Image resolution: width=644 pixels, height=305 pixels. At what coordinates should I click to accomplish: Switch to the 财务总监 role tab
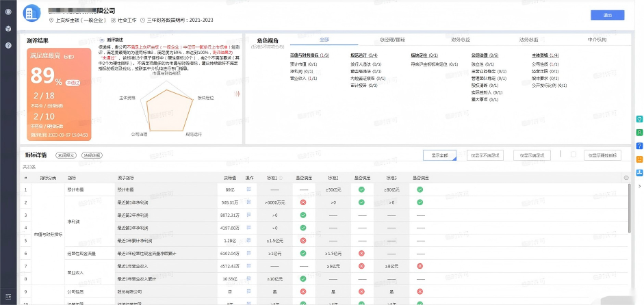(461, 40)
